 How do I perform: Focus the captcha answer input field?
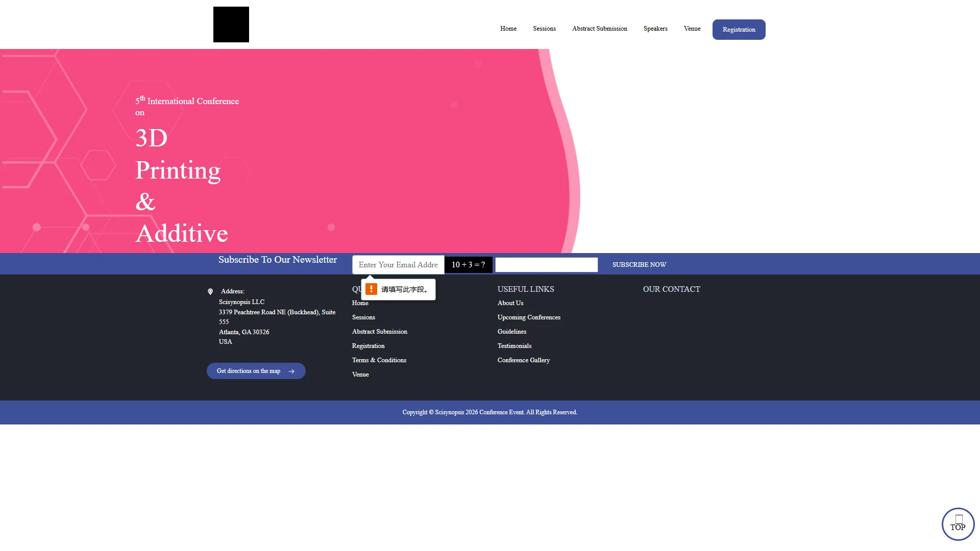[547, 265]
